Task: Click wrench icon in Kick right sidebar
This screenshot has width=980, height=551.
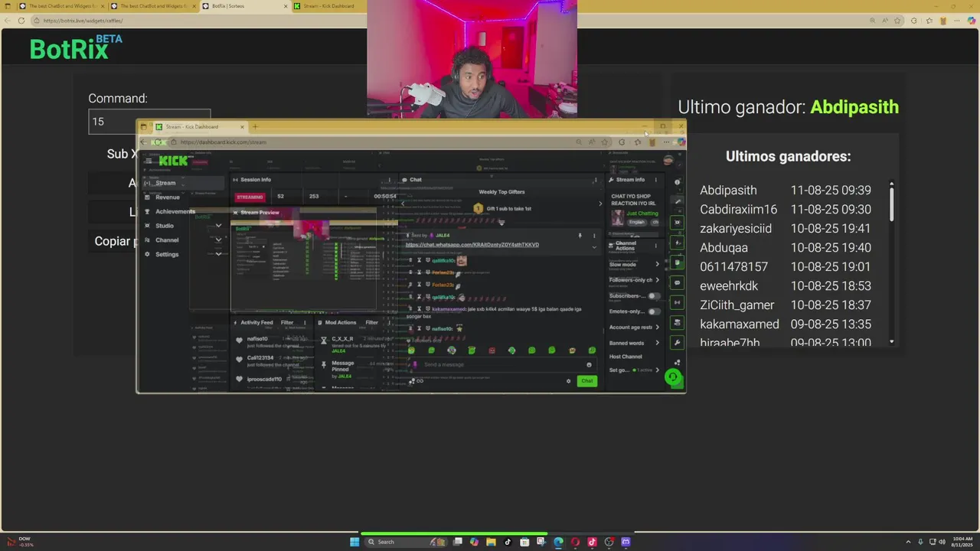Action: (677, 343)
